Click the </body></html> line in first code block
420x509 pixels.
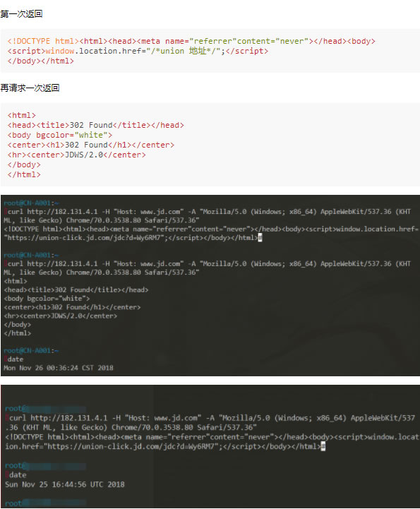pos(40,61)
